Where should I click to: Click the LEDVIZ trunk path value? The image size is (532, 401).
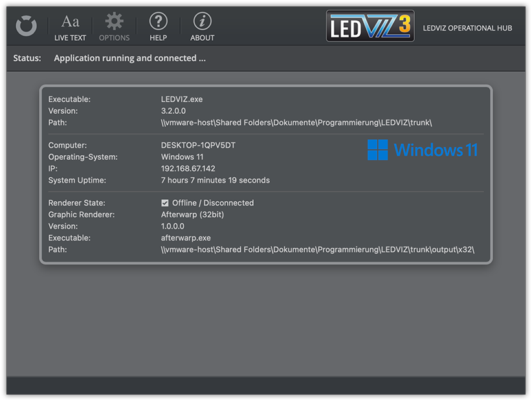point(296,123)
